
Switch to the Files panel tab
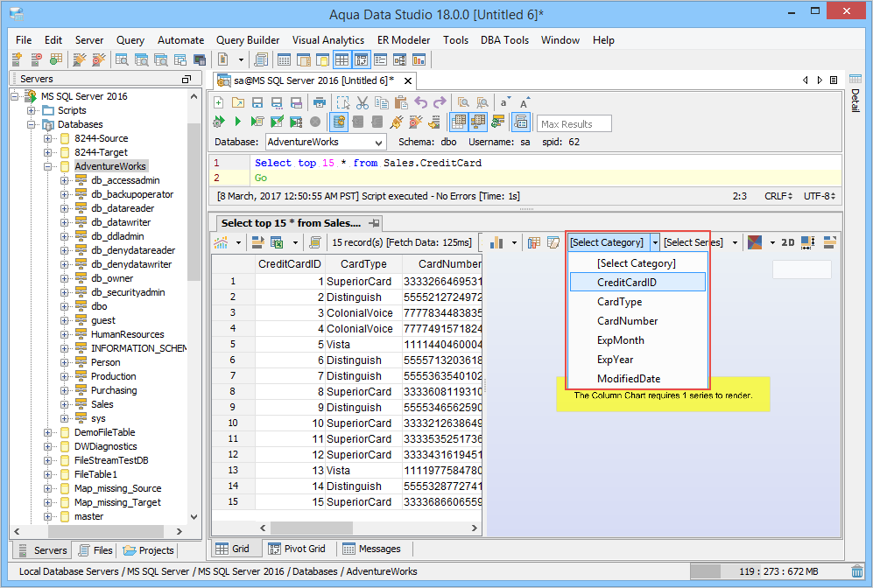pos(95,550)
